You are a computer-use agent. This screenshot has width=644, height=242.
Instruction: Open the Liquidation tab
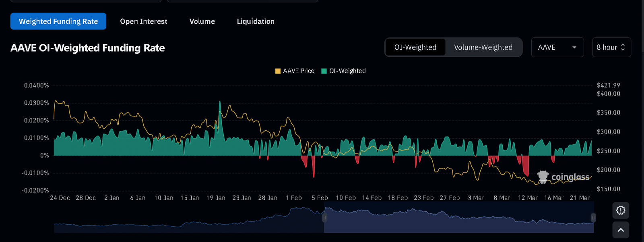tap(256, 21)
